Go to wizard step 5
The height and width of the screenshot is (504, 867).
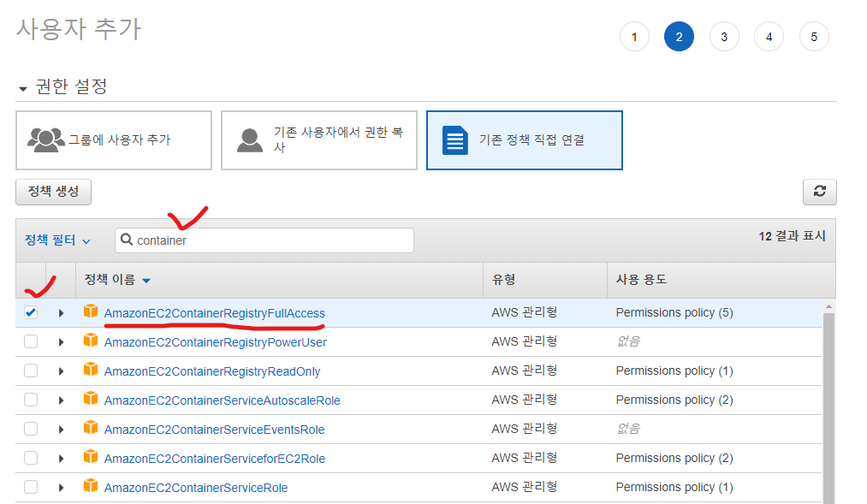coord(814,37)
